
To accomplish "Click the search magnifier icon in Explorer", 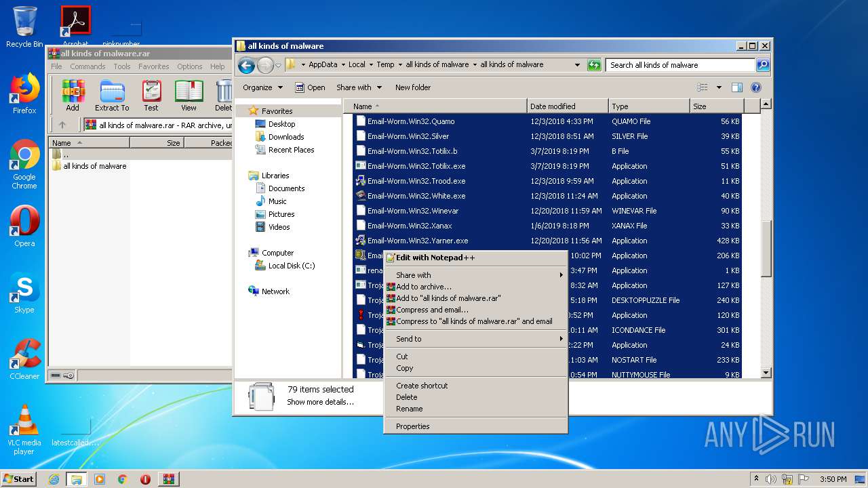I will [763, 65].
